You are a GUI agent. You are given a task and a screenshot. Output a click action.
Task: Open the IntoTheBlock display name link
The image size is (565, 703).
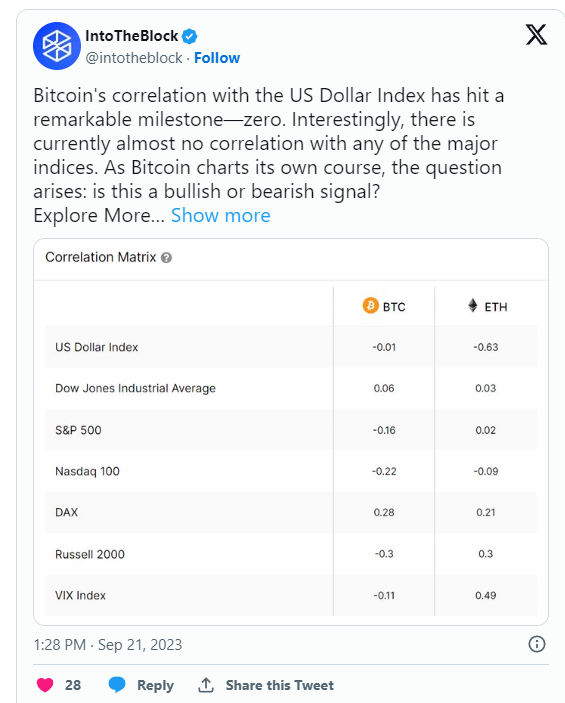pyautogui.click(x=132, y=36)
